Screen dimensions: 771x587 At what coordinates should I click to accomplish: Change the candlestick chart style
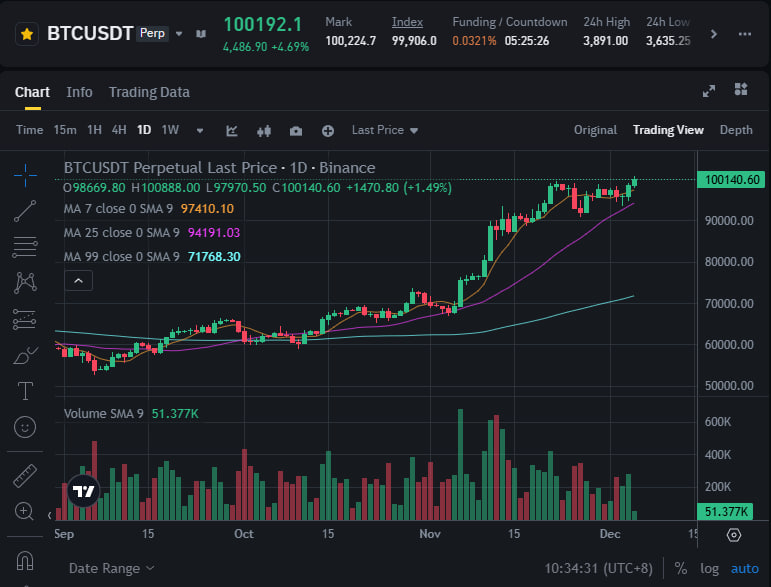click(x=264, y=131)
